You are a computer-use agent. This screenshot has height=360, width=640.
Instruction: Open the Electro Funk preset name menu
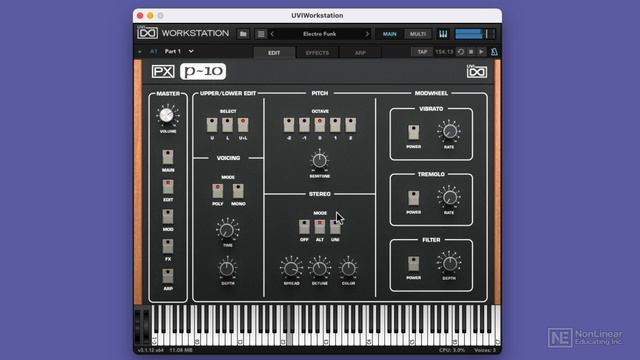[320, 34]
